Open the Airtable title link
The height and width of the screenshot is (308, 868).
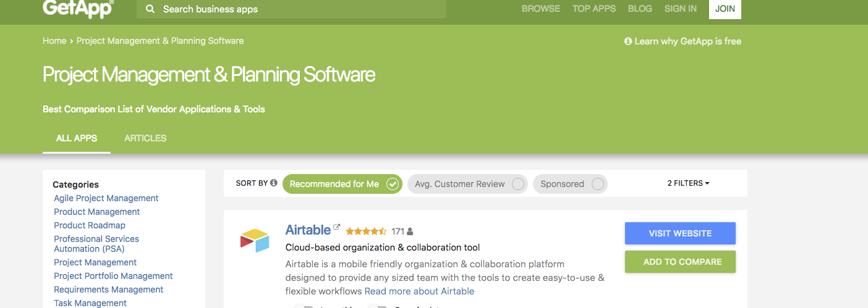(308, 230)
